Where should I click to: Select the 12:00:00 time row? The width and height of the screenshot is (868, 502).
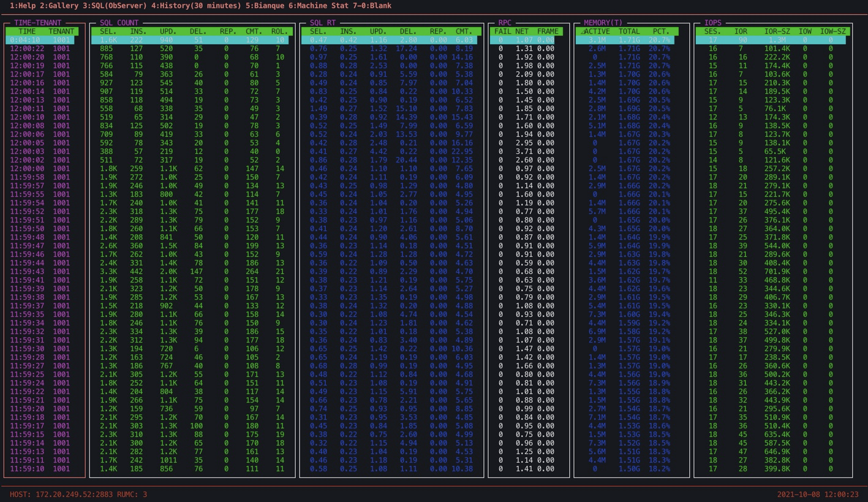pos(27,169)
